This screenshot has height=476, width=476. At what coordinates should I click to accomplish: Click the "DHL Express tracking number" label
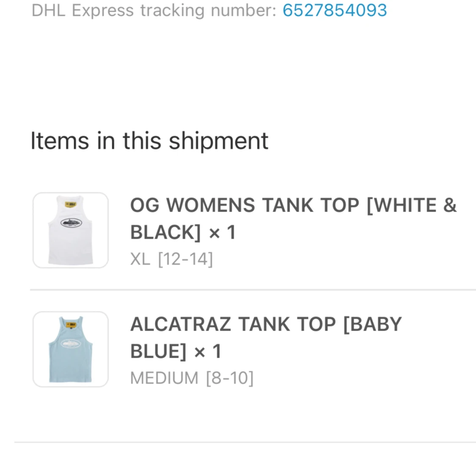pos(154,10)
